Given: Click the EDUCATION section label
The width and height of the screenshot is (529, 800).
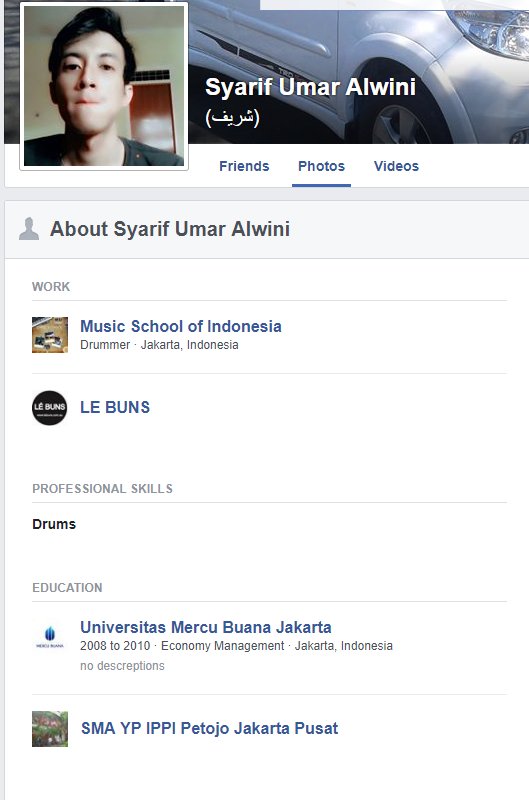Looking at the screenshot, I should tap(67, 588).
